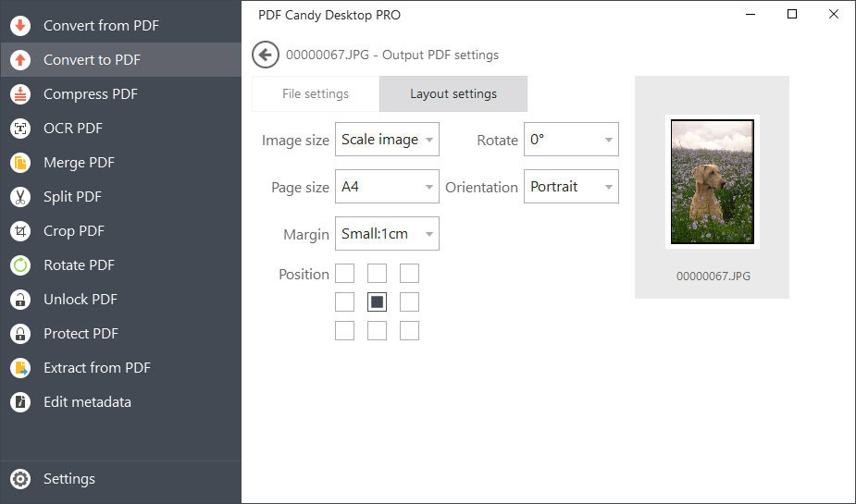
Task: Open the Image size dropdown
Action: pos(387,140)
